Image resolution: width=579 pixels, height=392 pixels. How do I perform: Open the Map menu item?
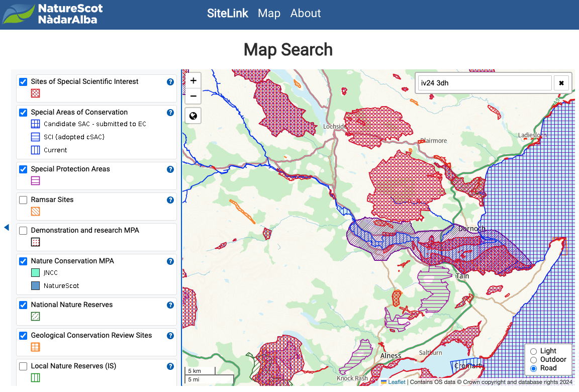269,14
